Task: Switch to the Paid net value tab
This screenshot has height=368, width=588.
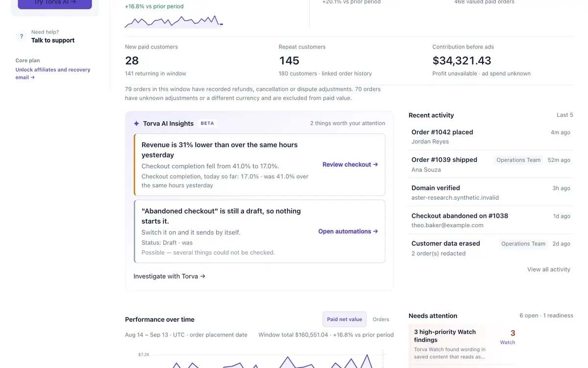Action: 344,319
